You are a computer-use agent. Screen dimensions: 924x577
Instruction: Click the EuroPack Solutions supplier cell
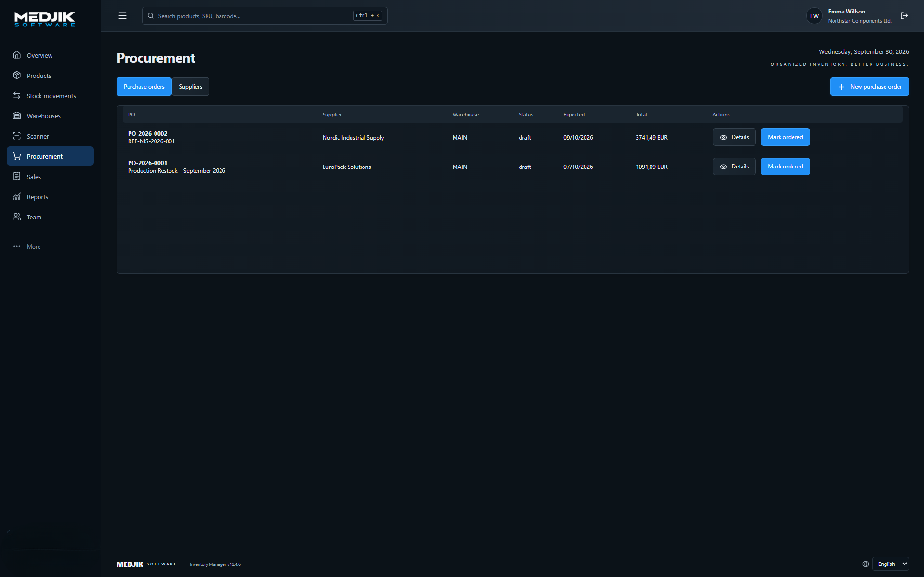pos(347,167)
